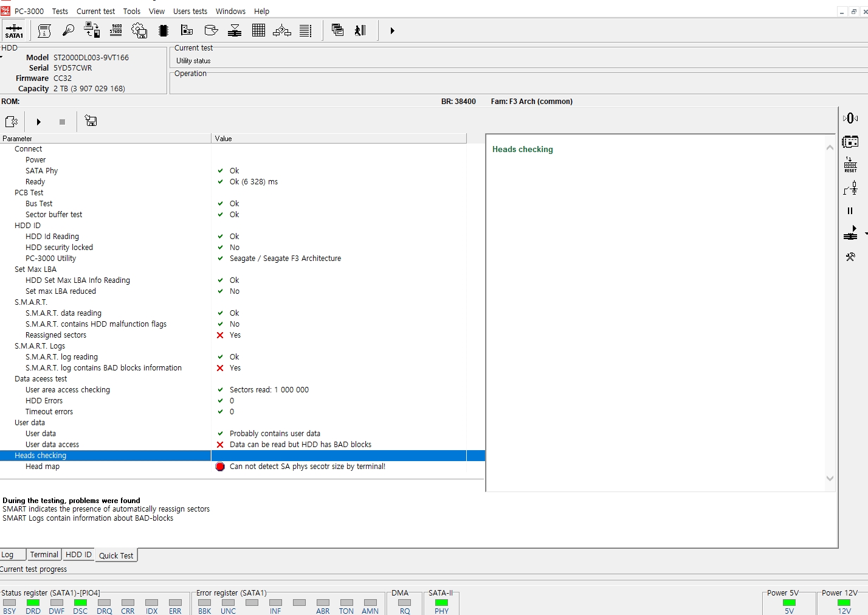Screen dimensions: 868x615
Task: Expand the main toolbar overflow arrow
Action: point(392,30)
